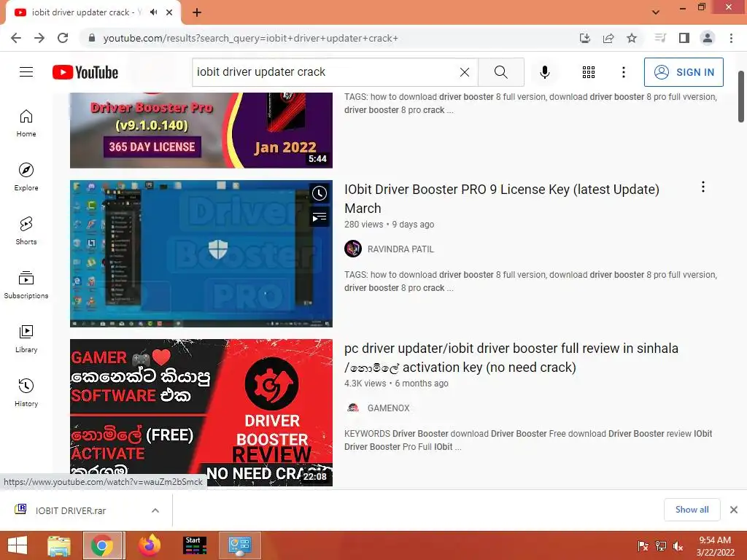Click Show all downloads

692,510
